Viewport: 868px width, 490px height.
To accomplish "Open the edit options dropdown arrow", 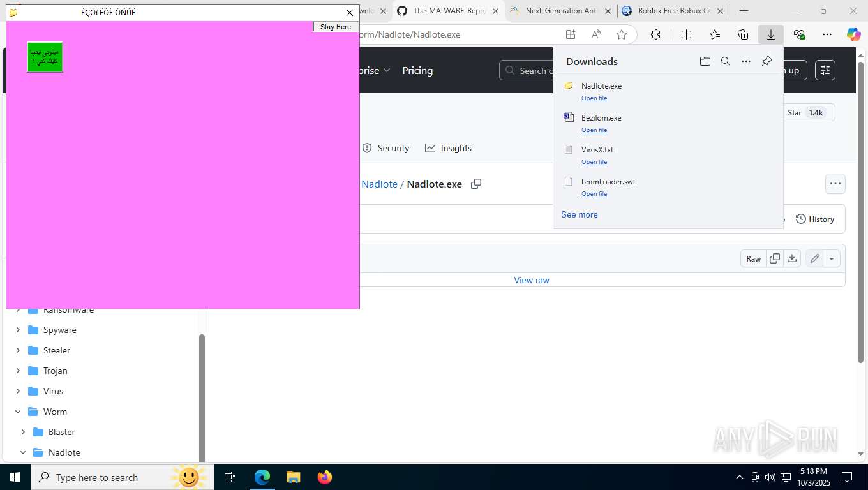I will pos(832,258).
